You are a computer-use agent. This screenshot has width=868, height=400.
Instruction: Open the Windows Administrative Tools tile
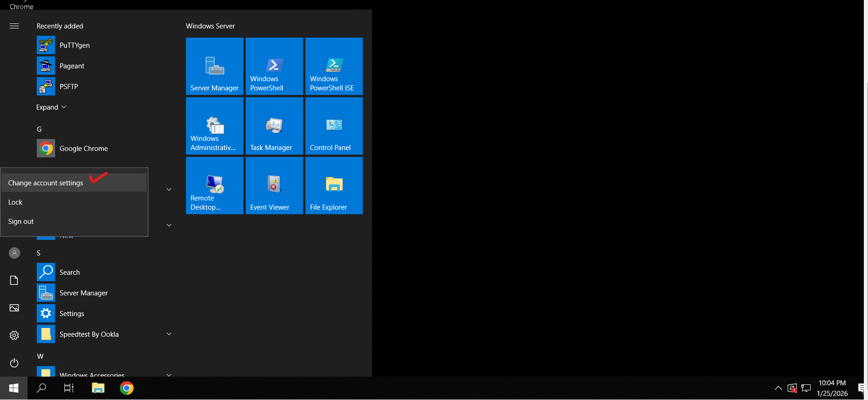[x=214, y=126]
